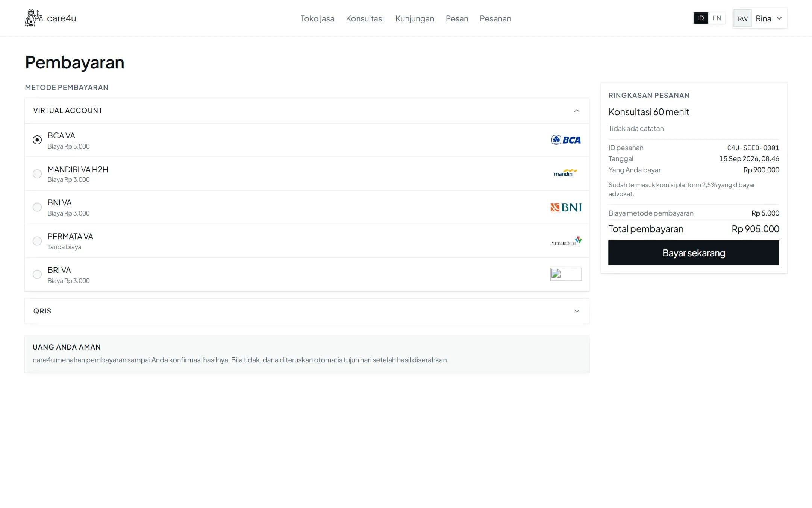Click the BCA VA method name
812x508 pixels.
point(61,135)
